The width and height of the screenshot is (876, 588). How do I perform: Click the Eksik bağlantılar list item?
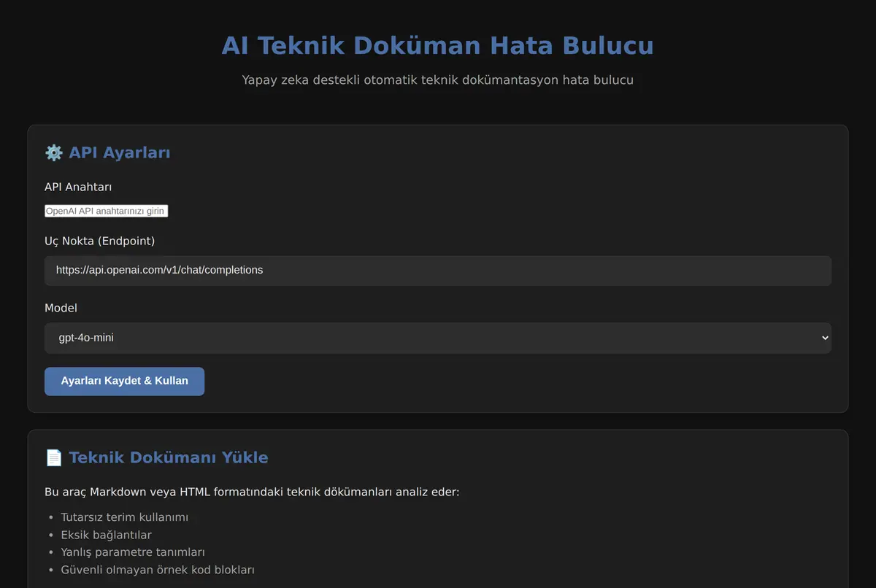(x=107, y=535)
